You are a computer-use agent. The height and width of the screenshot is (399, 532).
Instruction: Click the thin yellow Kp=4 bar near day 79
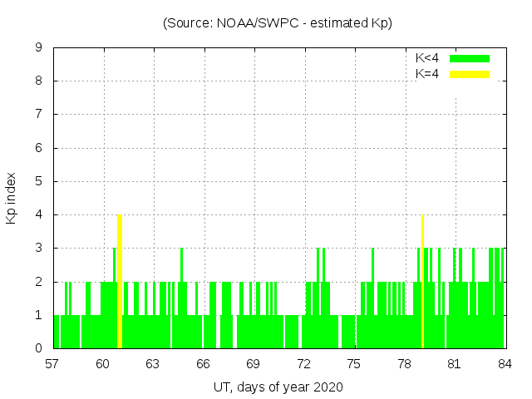(422, 281)
